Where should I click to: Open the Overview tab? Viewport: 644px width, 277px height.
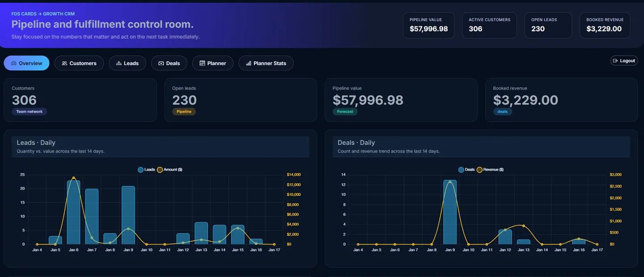[26, 63]
